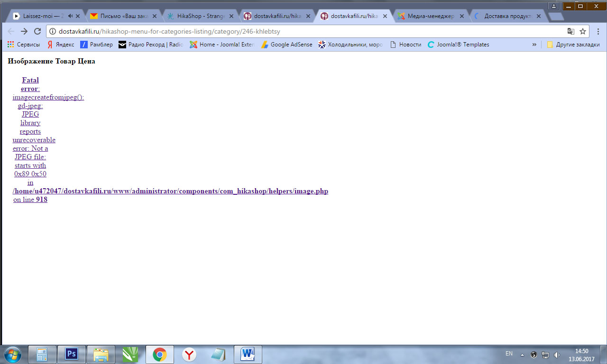Click the Fatal error link text
This screenshot has width=607, height=364.
[30, 84]
